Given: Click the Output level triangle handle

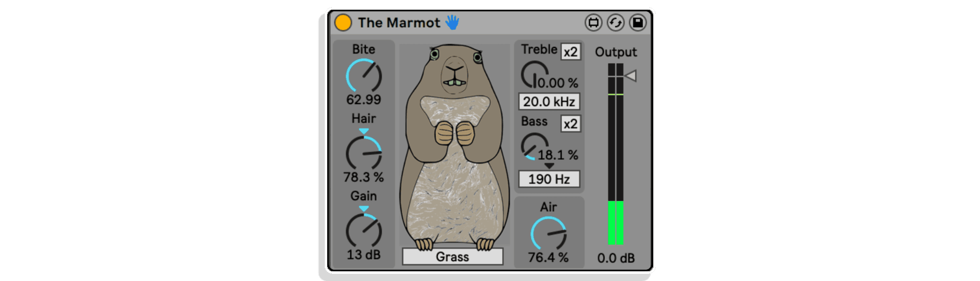Looking at the screenshot, I should point(631,76).
